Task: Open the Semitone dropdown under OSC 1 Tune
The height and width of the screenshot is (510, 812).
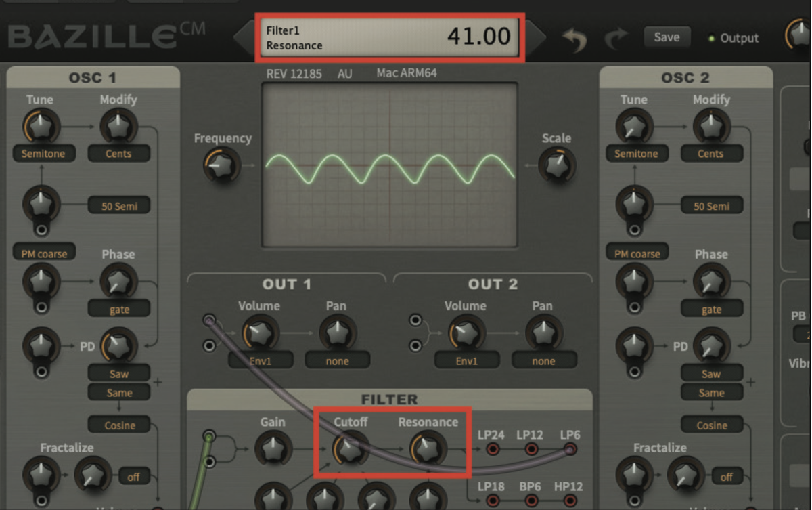Action: tap(43, 154)
